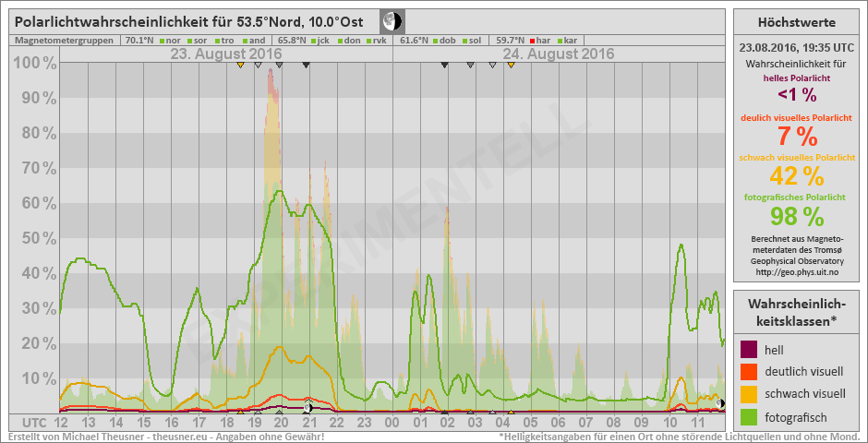Click the yellow 'schwach visuell' legend swatch

[x=750, y=395]
